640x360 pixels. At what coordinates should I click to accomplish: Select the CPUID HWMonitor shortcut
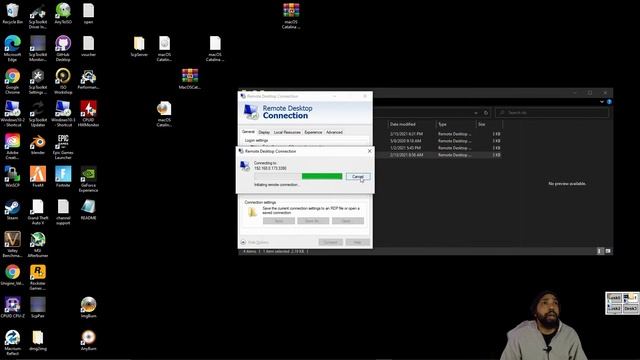tap(89, 113)
